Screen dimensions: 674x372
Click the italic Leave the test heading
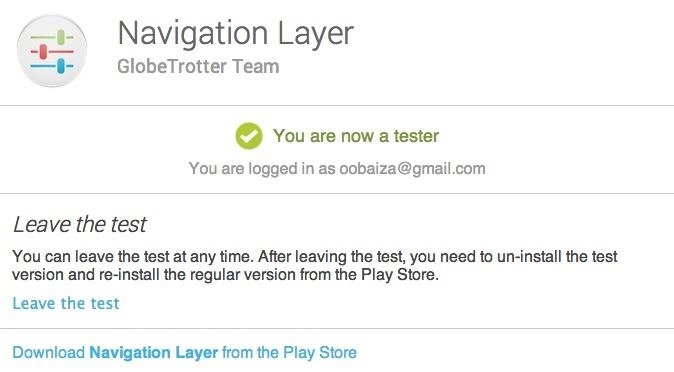(x=80, y=224)
